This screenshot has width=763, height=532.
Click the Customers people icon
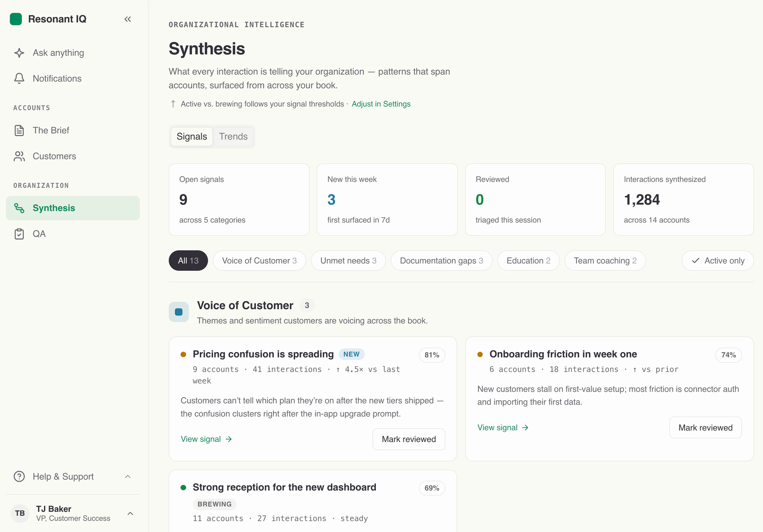tap(19, 156)
